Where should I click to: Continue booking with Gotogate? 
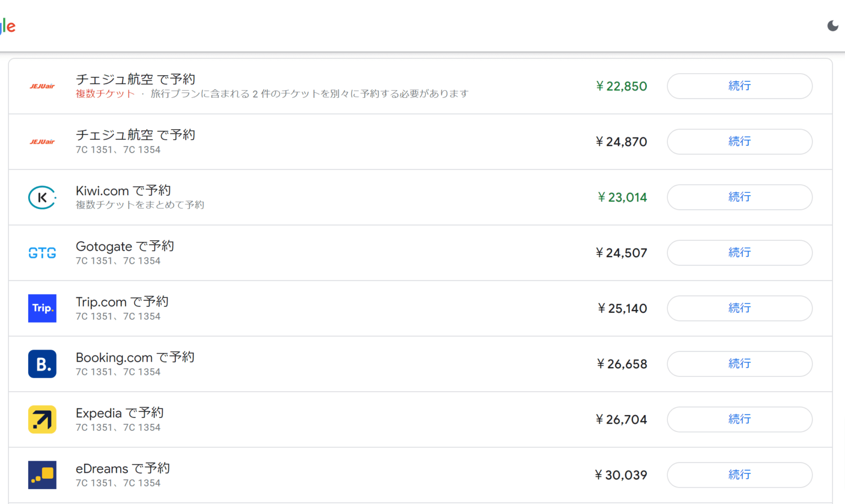739,253
